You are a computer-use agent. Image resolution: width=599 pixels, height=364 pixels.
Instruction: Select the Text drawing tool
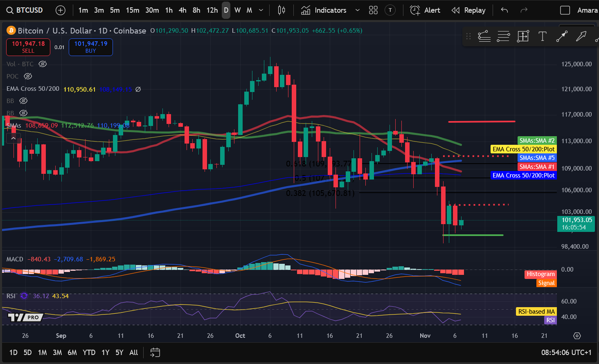pyautogui.click(x=542, y=36)
